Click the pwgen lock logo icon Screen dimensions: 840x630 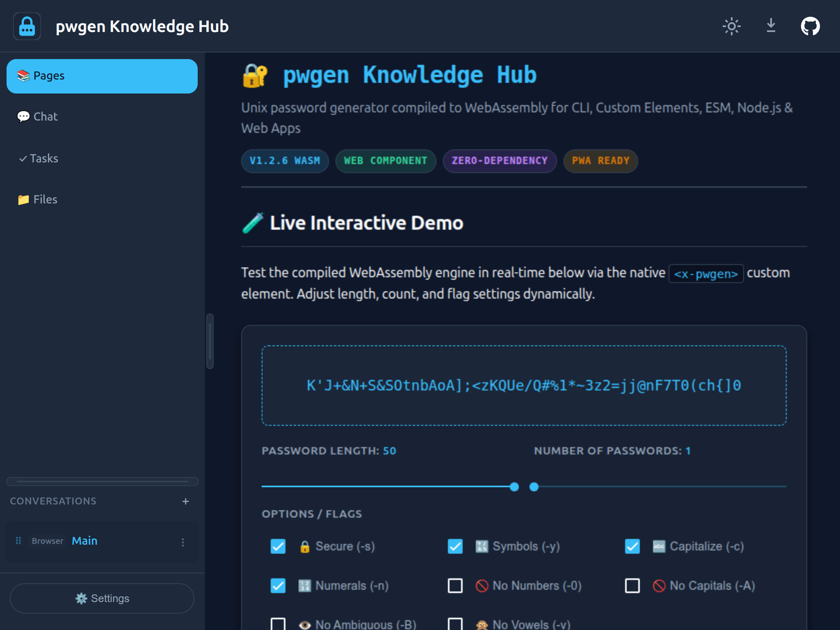[27, 26]
